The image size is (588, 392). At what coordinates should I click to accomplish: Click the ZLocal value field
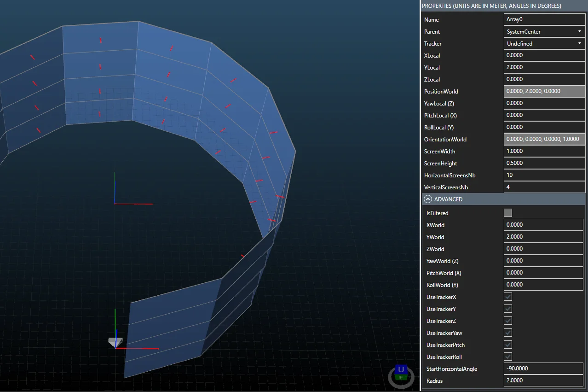[545, 80]
